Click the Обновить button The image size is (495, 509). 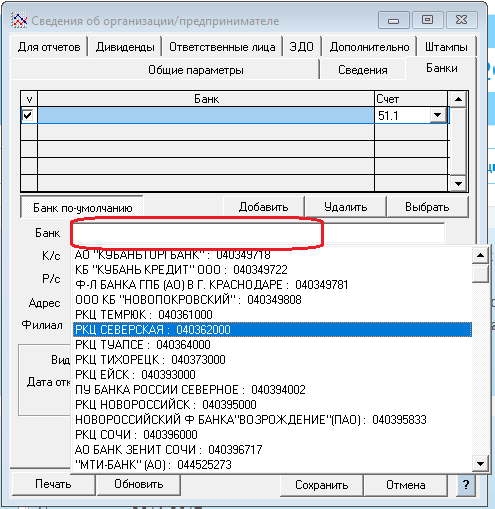139,484
